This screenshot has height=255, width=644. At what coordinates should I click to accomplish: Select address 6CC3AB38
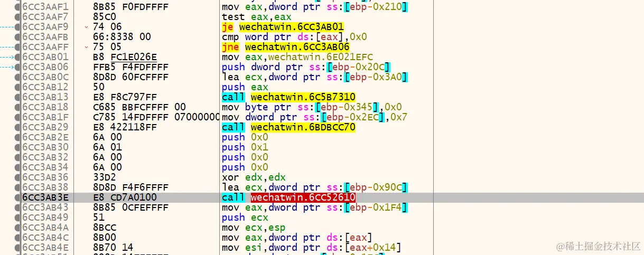pos(45,187)
